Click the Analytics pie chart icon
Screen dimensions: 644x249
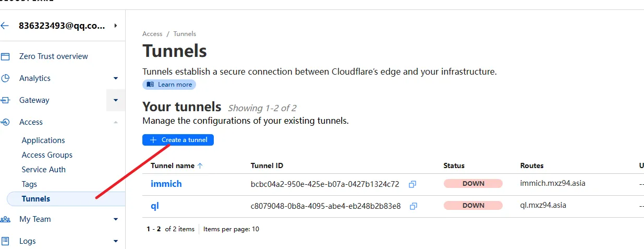tap(6, 78)
